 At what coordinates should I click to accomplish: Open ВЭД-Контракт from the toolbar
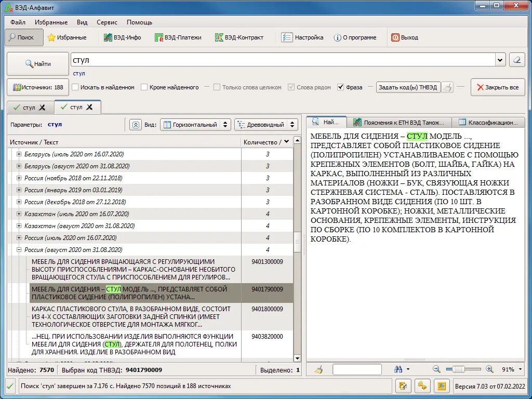point(239,37)
